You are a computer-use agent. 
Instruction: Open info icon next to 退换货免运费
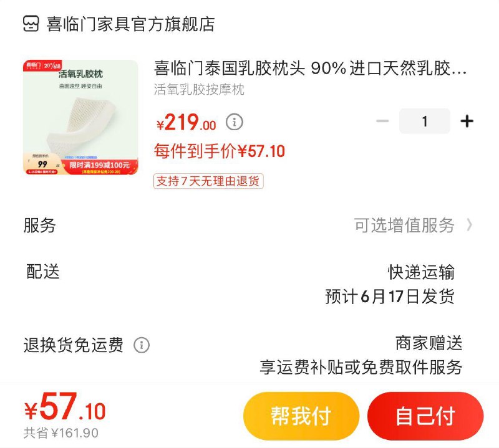(x=142, y=345)
